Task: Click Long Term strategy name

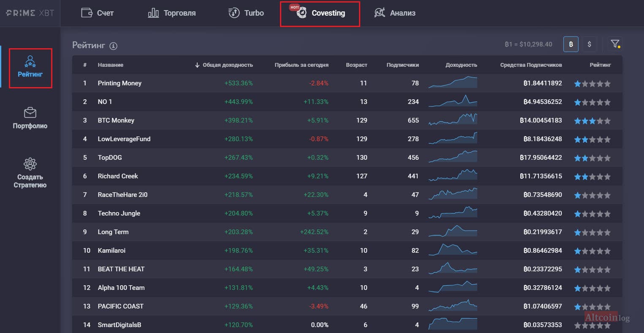Action: 113,232
